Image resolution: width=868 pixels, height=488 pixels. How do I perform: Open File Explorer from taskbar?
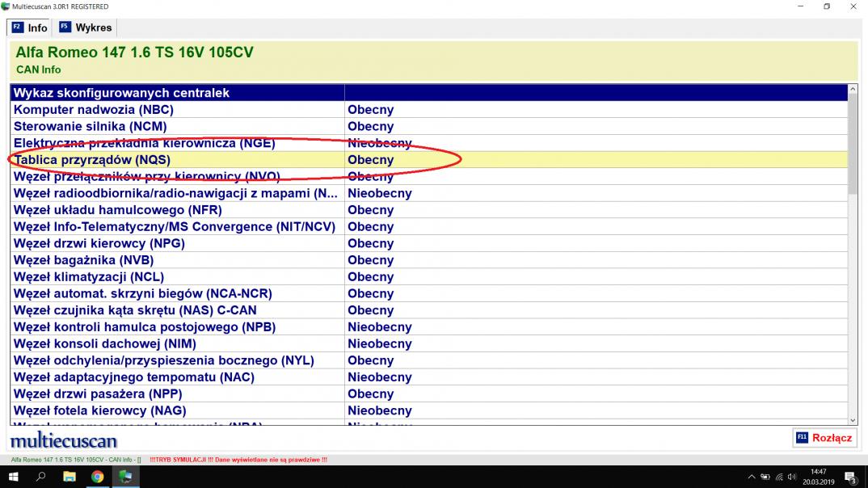[70, 477]
